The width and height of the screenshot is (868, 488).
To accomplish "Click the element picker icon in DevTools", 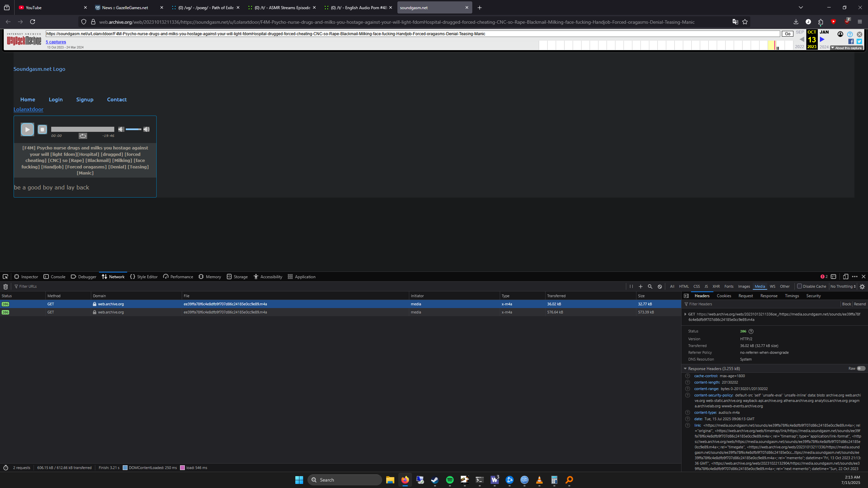I will tap(5, 277).
